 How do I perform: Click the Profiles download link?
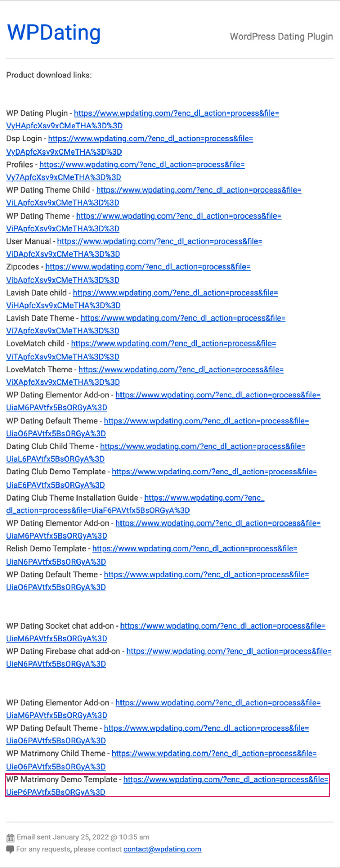pos(142,165)
